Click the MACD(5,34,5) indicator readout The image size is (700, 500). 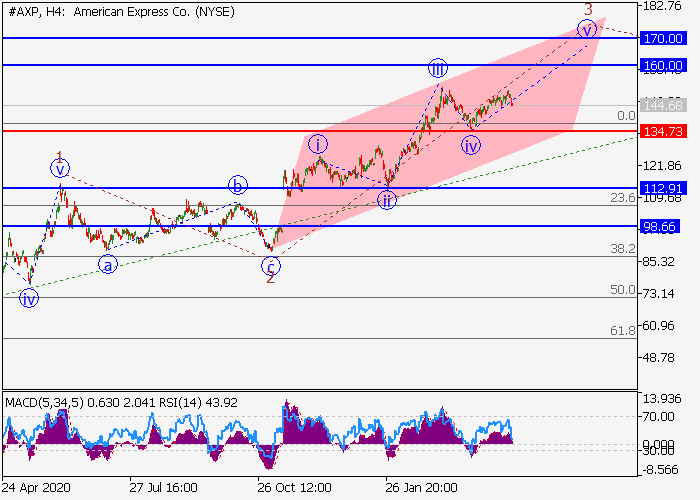(80, 403)
